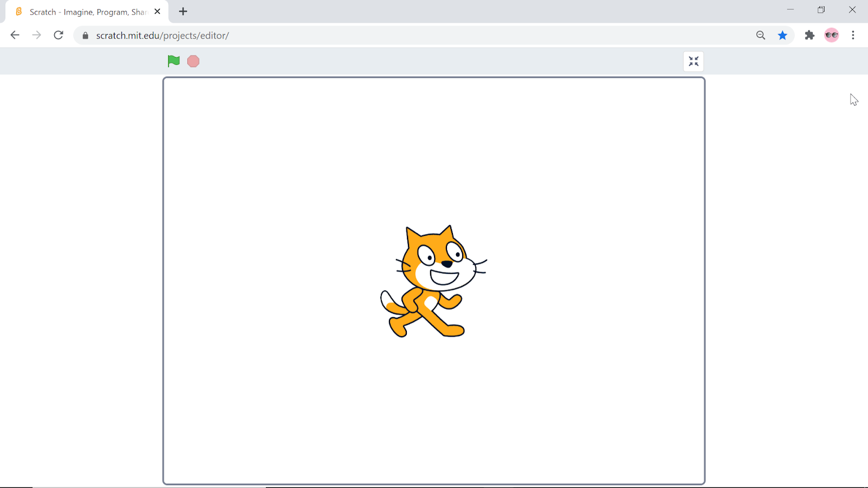Viewport: 868px width, 488px height.
Task: Go back to previous page in browser
Action: tap(15, 35)
